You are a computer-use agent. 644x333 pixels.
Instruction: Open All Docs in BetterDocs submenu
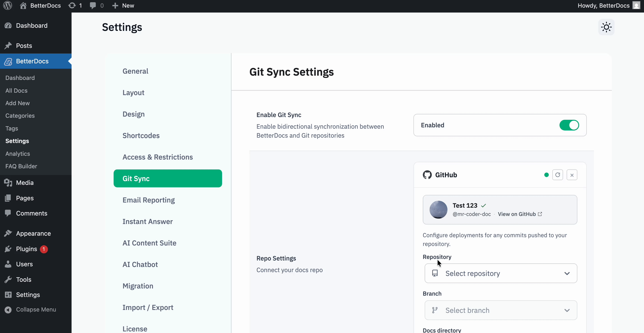17,91
